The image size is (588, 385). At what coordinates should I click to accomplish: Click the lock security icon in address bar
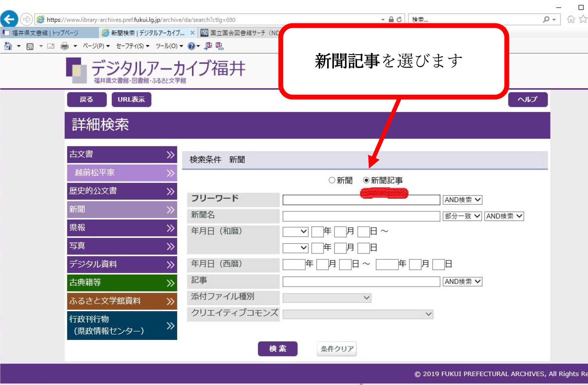tap(391, 20)
